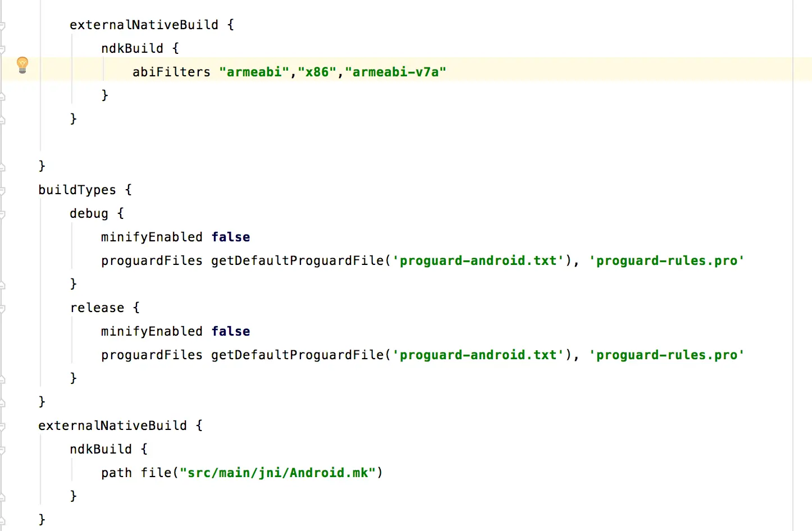Click the opening brace after release
The height and width of the screenshot is (531, 812).
136,308
